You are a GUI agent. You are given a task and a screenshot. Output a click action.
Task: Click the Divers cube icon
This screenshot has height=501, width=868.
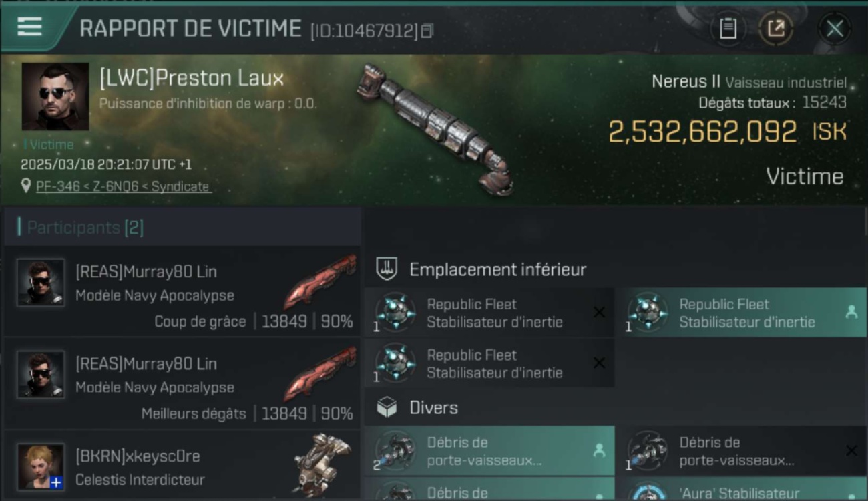387,407
